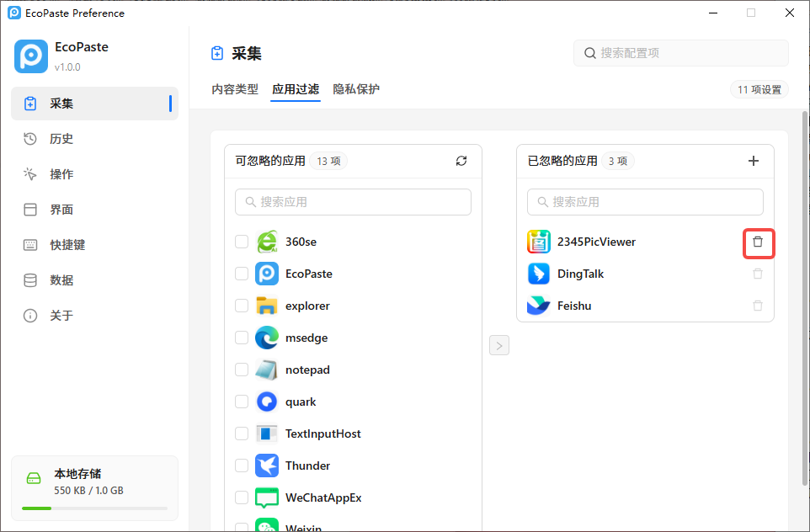Click the 13 项 count badge
810x532 pixels.
pos(328,161)
